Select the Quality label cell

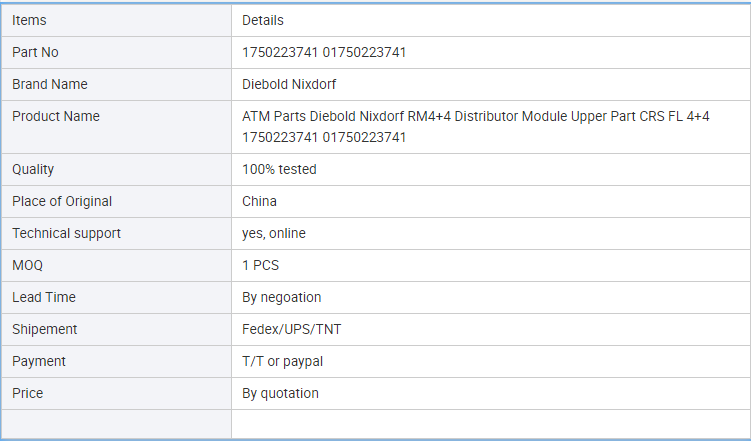[116, 170]
